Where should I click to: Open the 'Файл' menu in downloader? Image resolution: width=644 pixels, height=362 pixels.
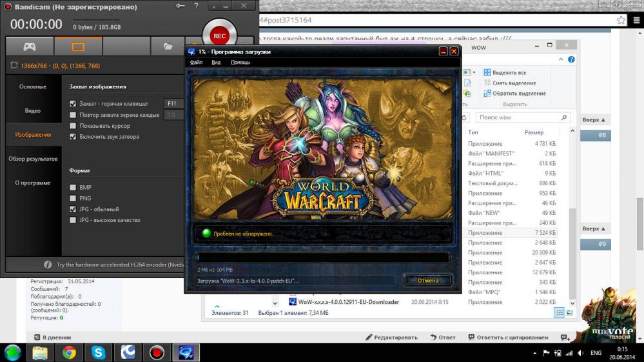pos(196,63)
